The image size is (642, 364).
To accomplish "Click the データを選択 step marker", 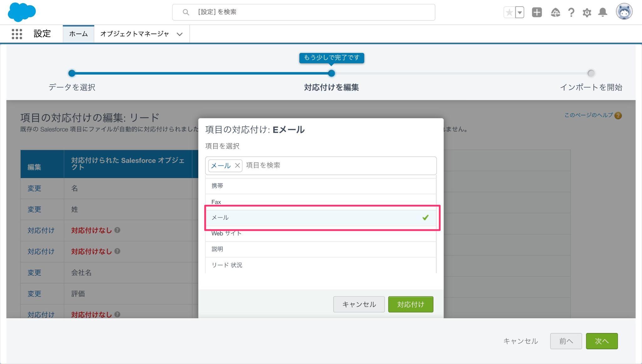I will [x=72, y=73].
